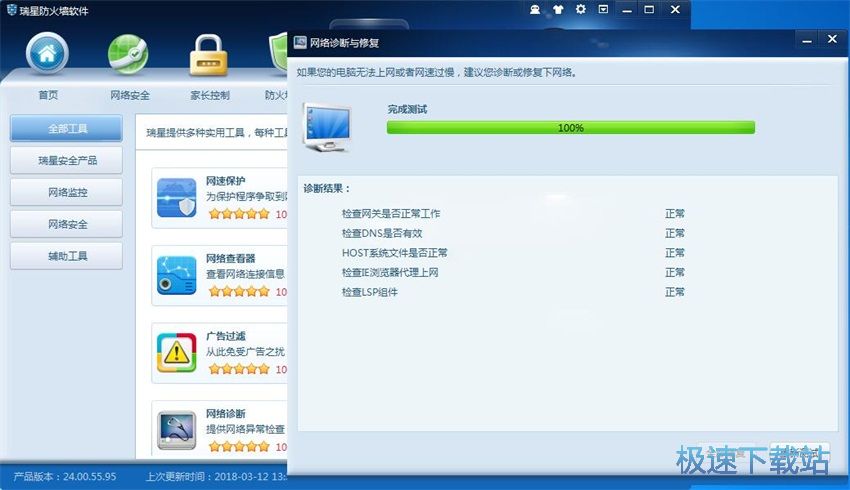Click the 正常 status for 检查LSP组件
850x490 pixels.
[675, 292]
